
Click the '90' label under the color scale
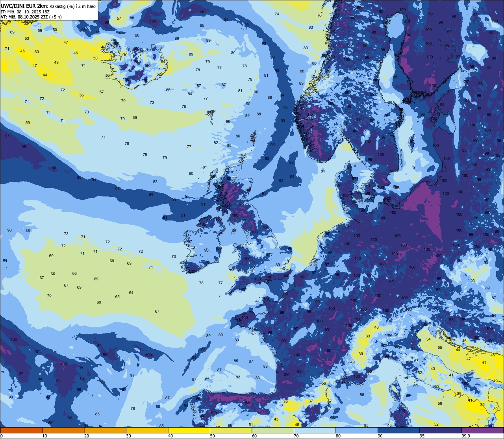pyautogui.click(x=380, y=436)
